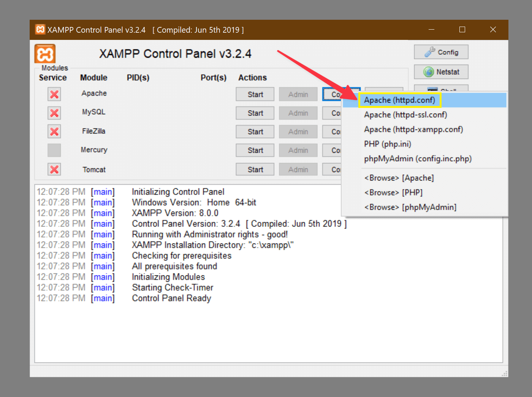Click the Apache Admin button
The width and height of the screenshot is (532, 397).
298,94
